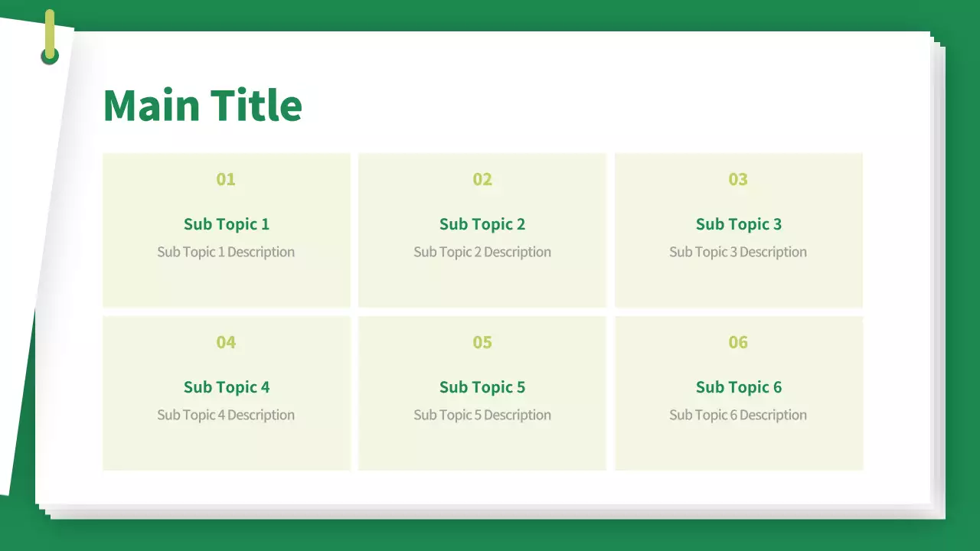Click the Sub Topic 5 Description text

(482, 415)
